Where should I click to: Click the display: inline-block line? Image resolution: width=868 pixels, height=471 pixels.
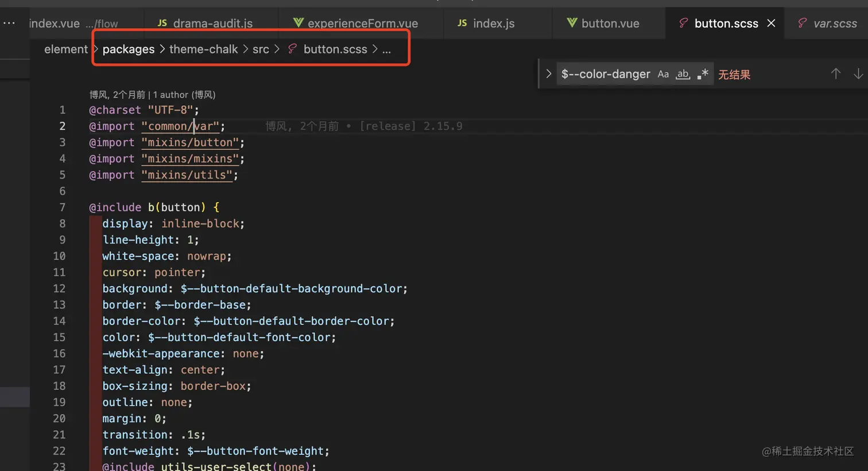click(174, 223)
